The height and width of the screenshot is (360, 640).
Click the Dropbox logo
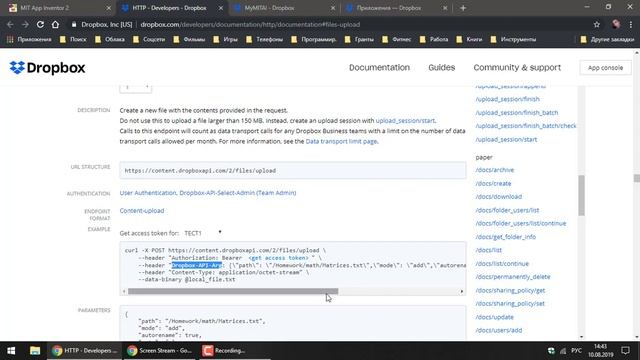[47, 68]
